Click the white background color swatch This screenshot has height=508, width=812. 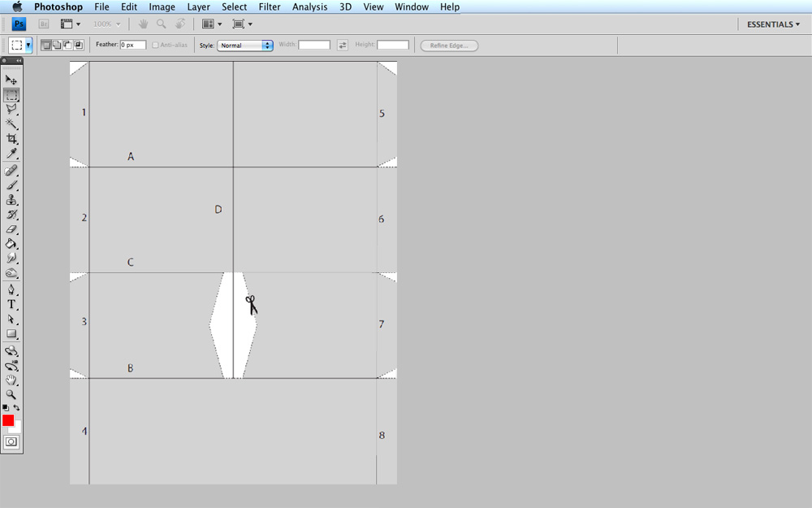point(17,428)
